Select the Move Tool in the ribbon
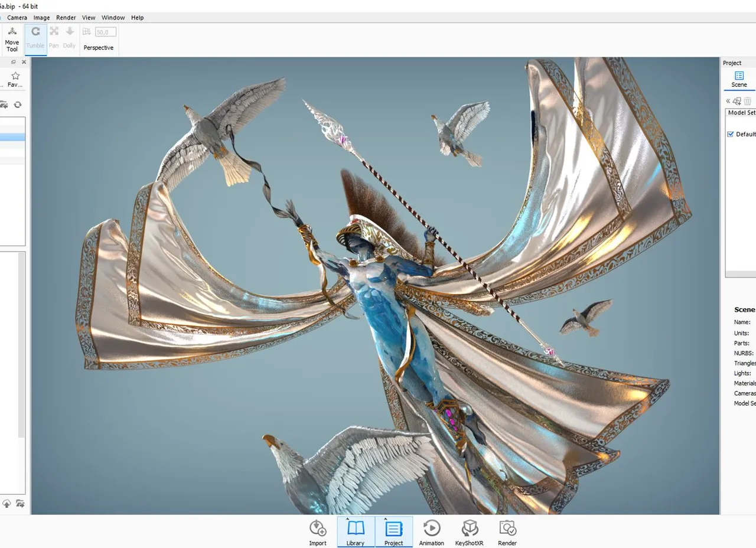 12,38
